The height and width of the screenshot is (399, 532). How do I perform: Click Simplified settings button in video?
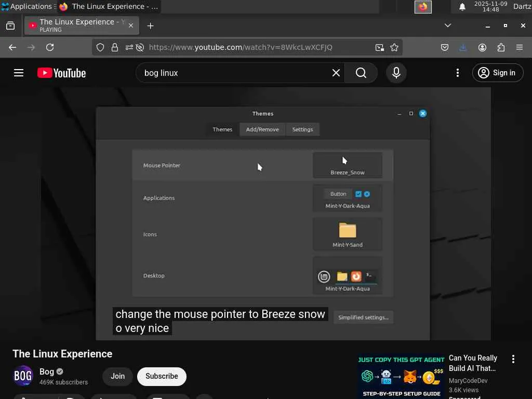pyautogui.click(x=363, y=317)
